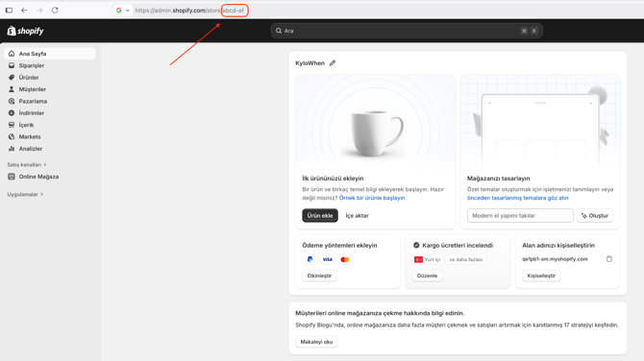Image resolution: width=644 pixels, height=361 pixels.
Task: Click the Mağazanızı tasarlayın heading
Action: click(x=498, y=179)
